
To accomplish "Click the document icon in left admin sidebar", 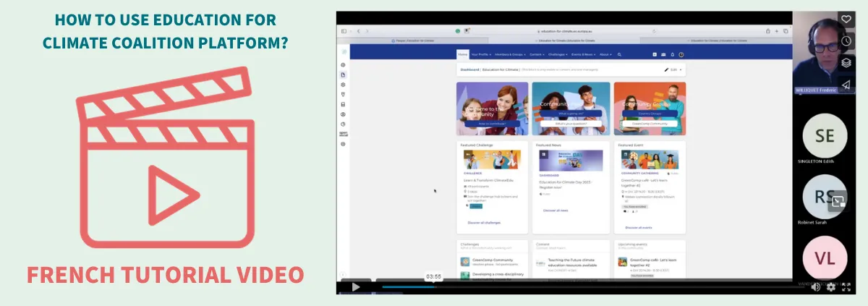I will coord(344,75).
